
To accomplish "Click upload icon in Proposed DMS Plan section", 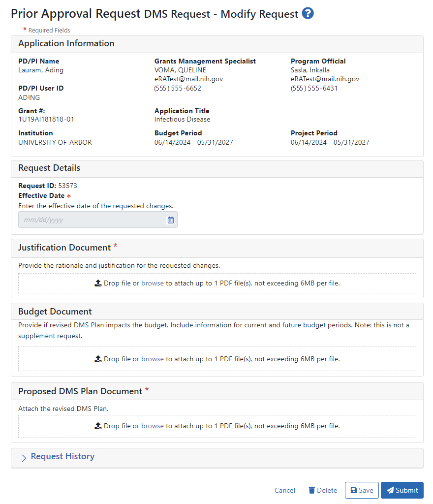I will [97, 426].
